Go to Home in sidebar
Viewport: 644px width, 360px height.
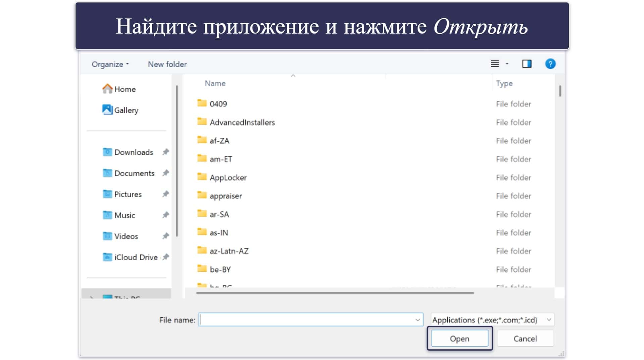tap(125, 89)
